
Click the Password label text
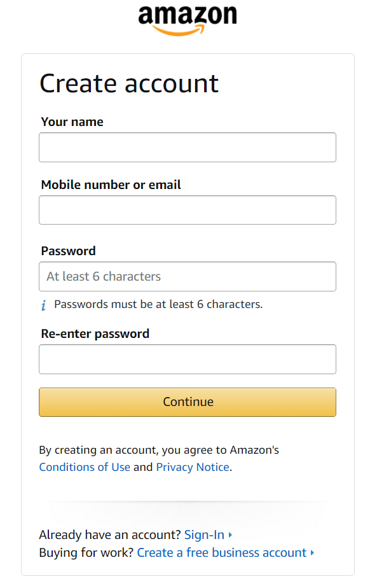click(x=68, y=251)
